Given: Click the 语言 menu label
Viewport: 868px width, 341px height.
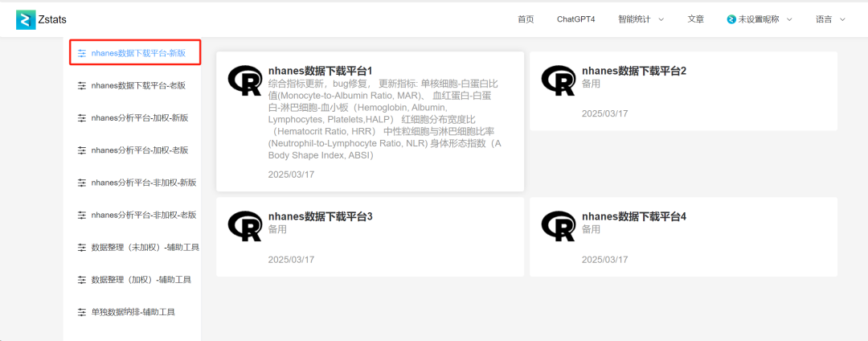Looking at the screenshot, I should click(825, 19).
